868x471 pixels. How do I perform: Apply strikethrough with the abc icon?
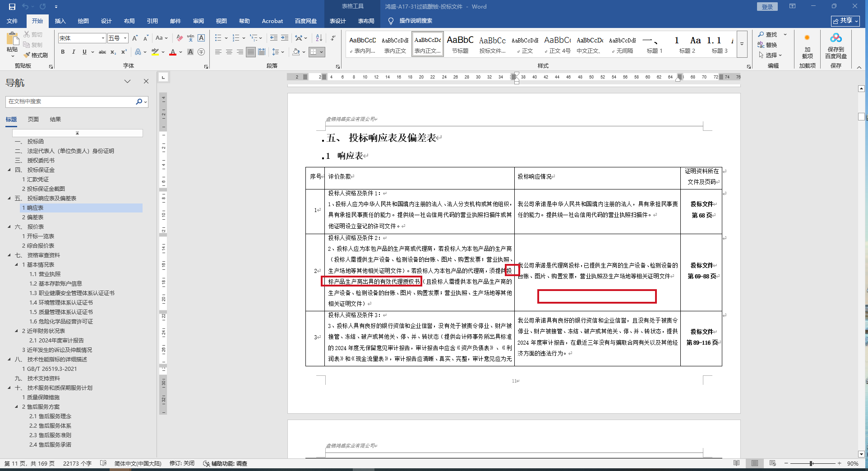[x=102, y=52]
